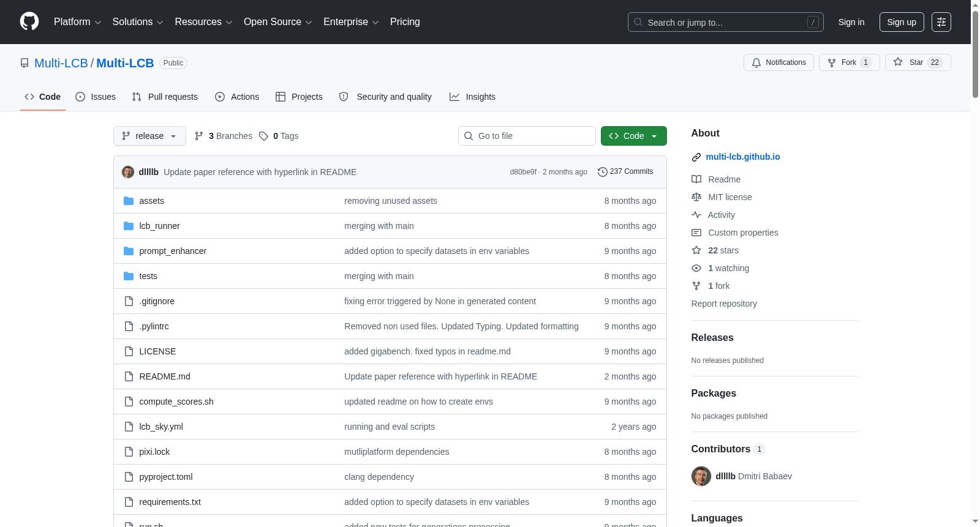Focus the Search or jump to field
The image size is (980, 527).
[x=726, y=22]
